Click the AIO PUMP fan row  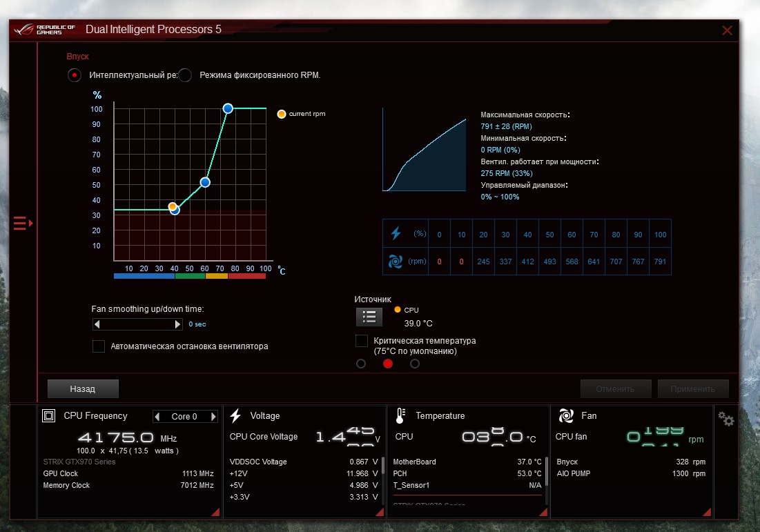631,473
